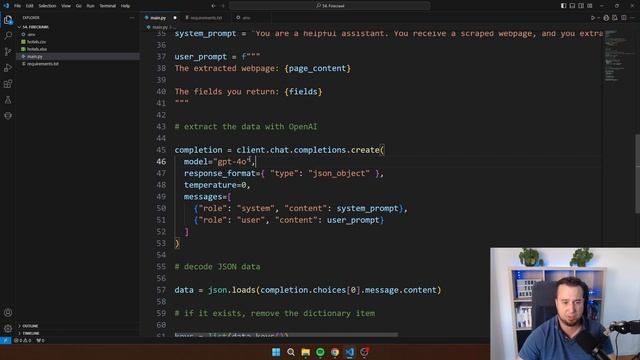Run the Python file with play icon

pos(593,18)
